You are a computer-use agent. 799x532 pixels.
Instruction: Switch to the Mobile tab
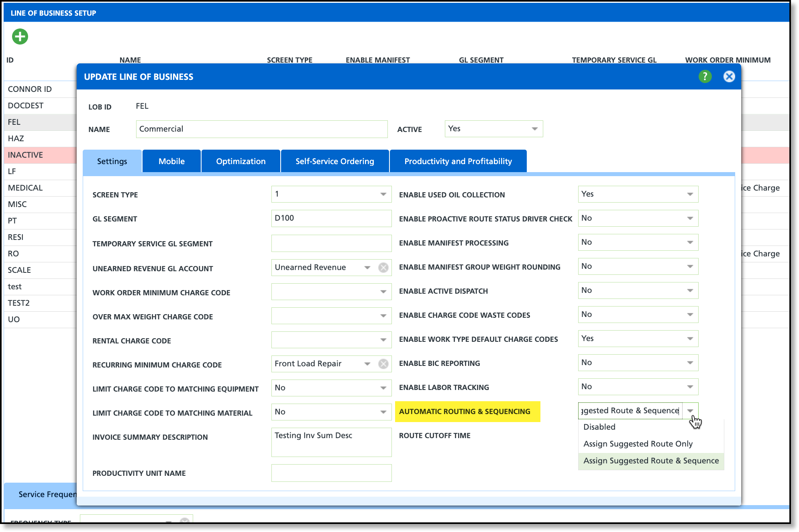point(171,161)
